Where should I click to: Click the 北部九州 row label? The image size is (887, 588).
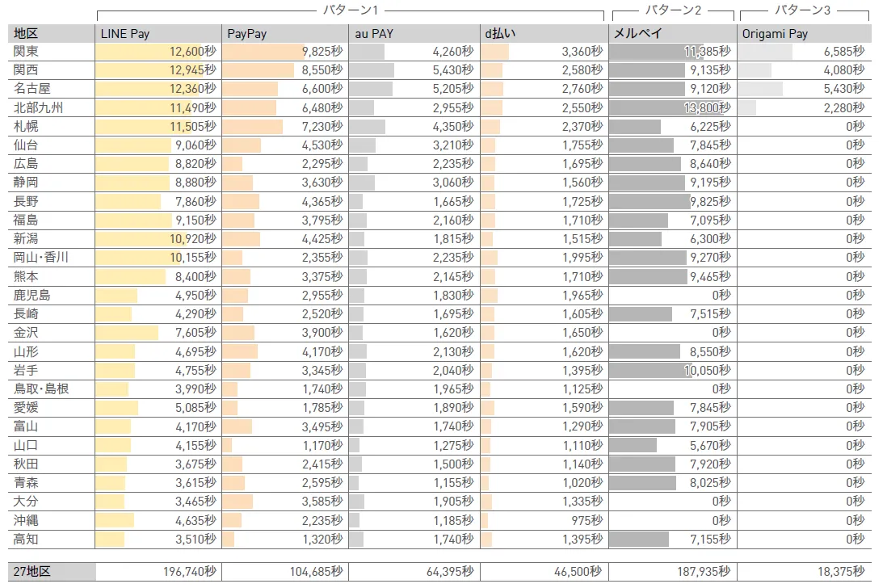39,107
